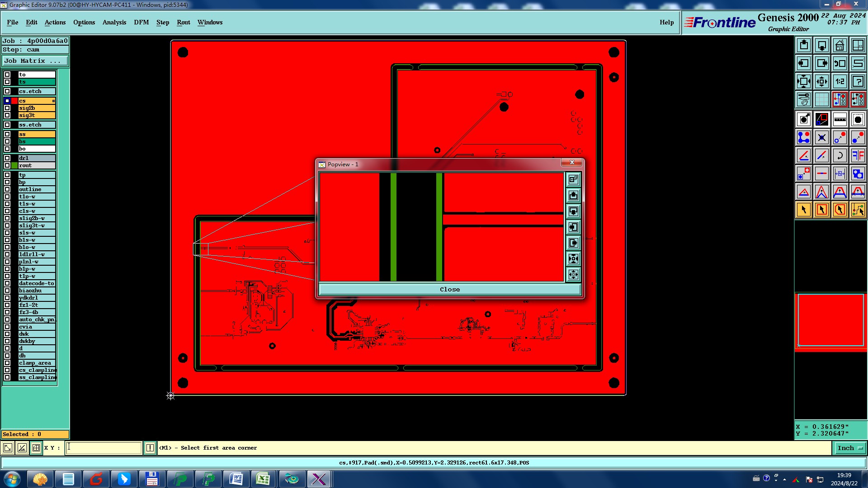Select the mirror feature tool icon
868x488 pixels.
pos(858,155)
